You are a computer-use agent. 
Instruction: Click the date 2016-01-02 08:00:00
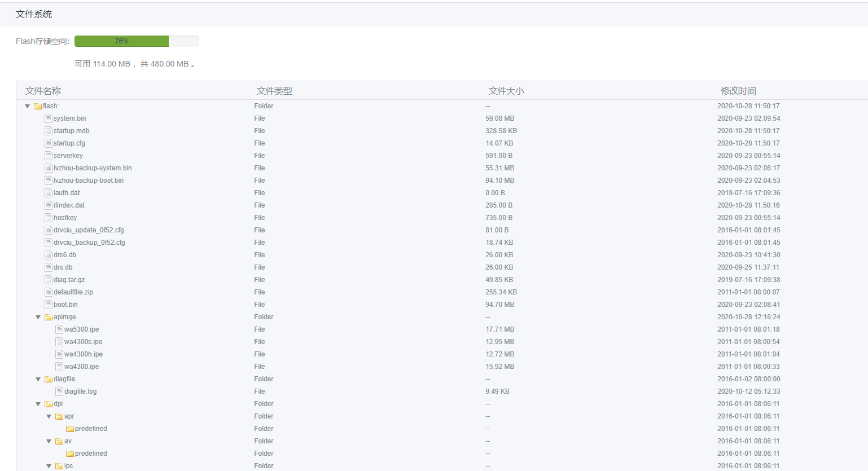pos(748,379)
